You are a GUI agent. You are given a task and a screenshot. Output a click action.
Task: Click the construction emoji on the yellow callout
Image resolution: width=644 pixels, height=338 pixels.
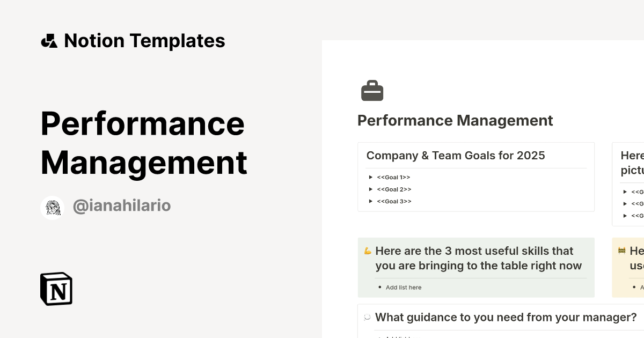(x=621, y=250)
